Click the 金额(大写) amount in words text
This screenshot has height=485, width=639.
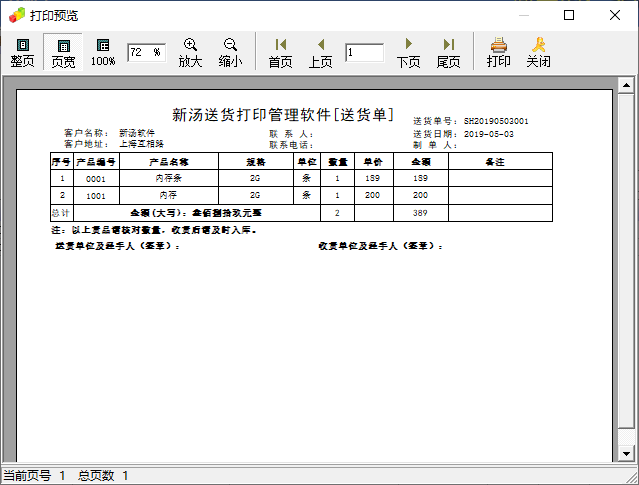point(196,213)
